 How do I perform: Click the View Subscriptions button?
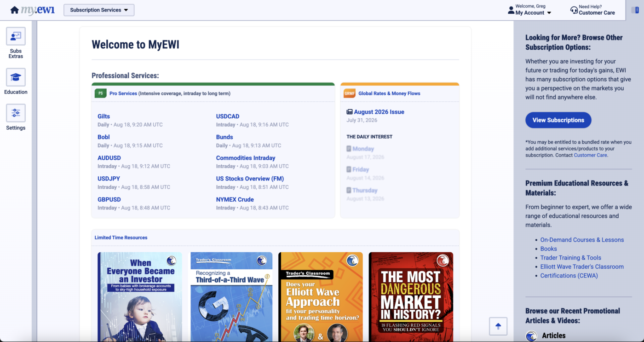point(558,120)
